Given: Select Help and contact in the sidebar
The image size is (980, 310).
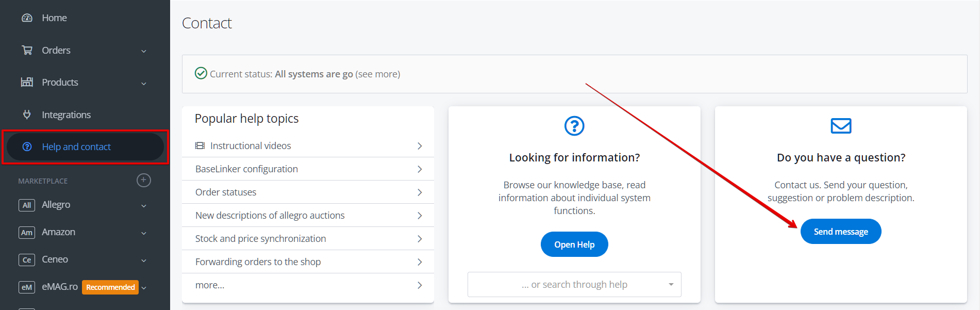Looking at the screenshot, I should pos(85,147).
